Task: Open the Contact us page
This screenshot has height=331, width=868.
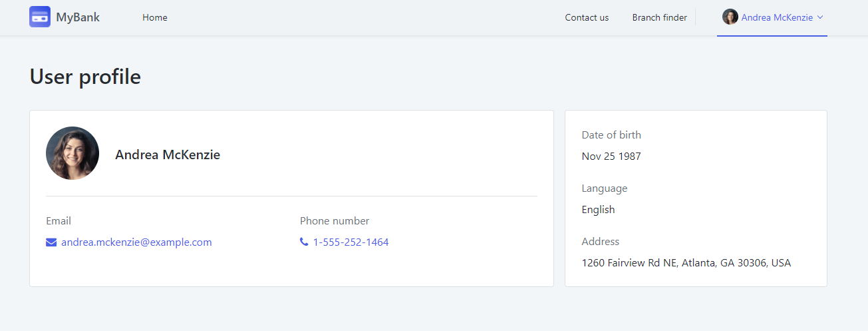Action: [x=587, y=17]
